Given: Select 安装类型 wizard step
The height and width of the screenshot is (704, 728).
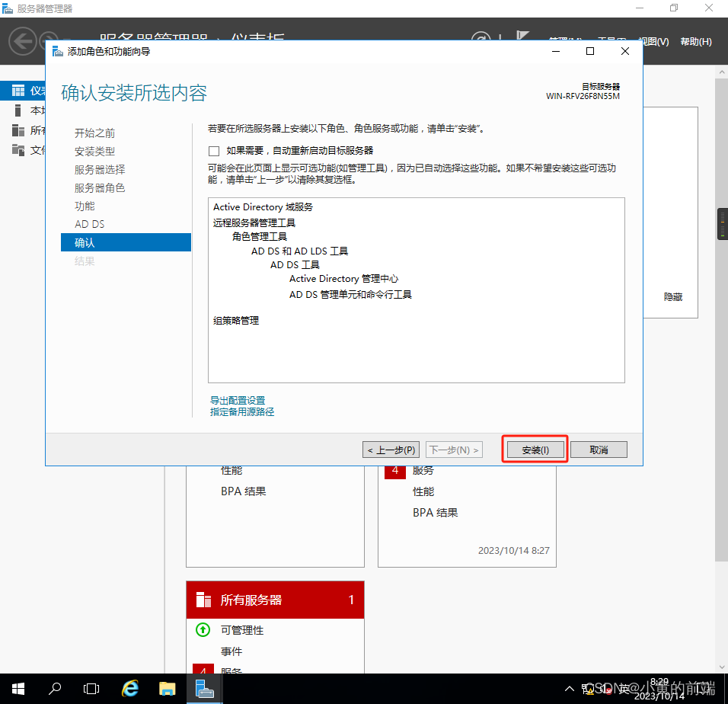Looking at the screenshot, I should 94,152.
